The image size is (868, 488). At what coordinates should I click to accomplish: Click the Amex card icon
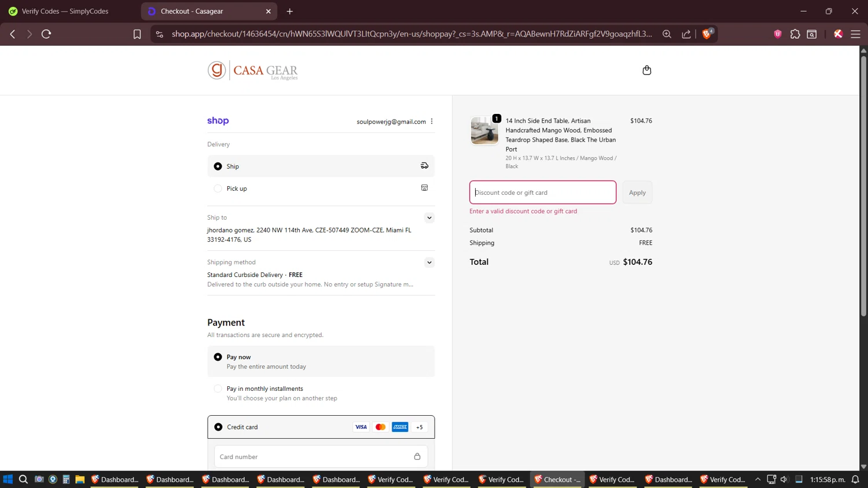point(400,427)
